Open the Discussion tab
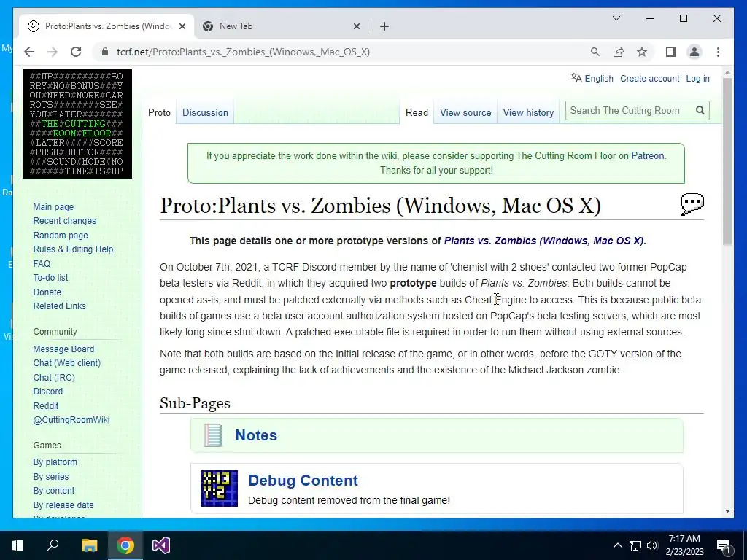 pyautogui.click(x=205, y=113)
